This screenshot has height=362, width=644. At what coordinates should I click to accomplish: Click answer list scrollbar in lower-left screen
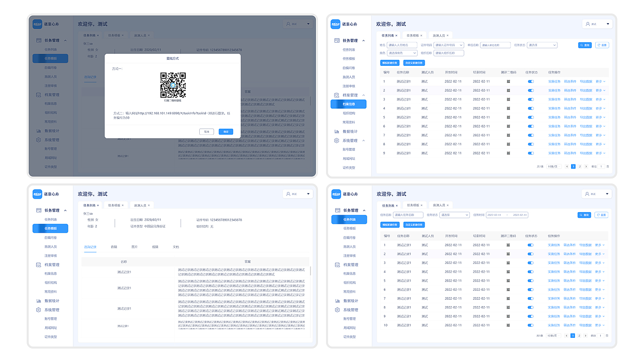pyautogui.click(x=310, y=271)
